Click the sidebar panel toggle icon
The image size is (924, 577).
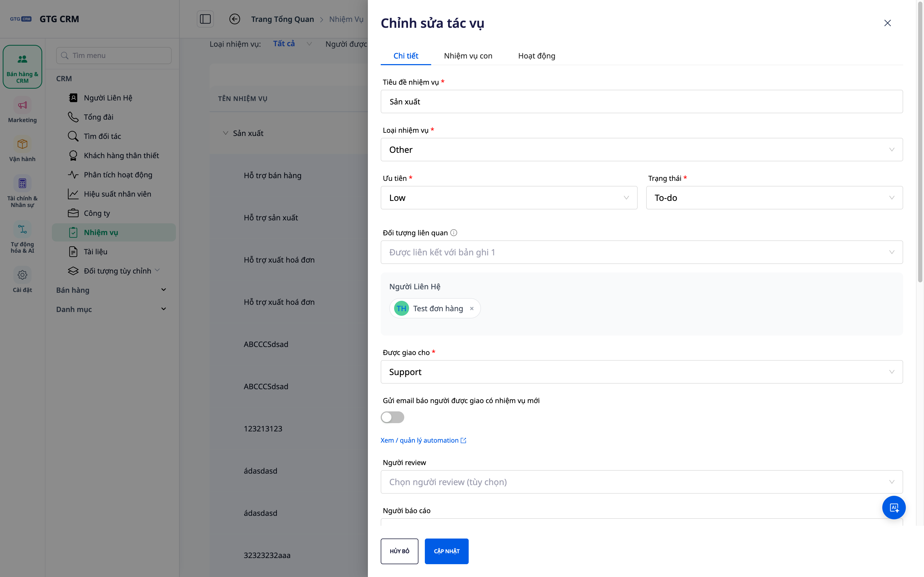click(205, 19)
